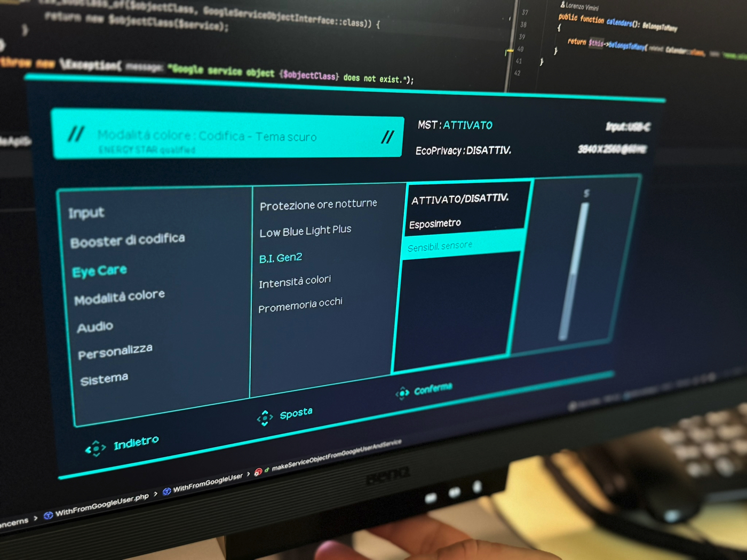Select the Eye Care menu entry
The height and width of the screenshot is (560, 747).
(100, 271)
